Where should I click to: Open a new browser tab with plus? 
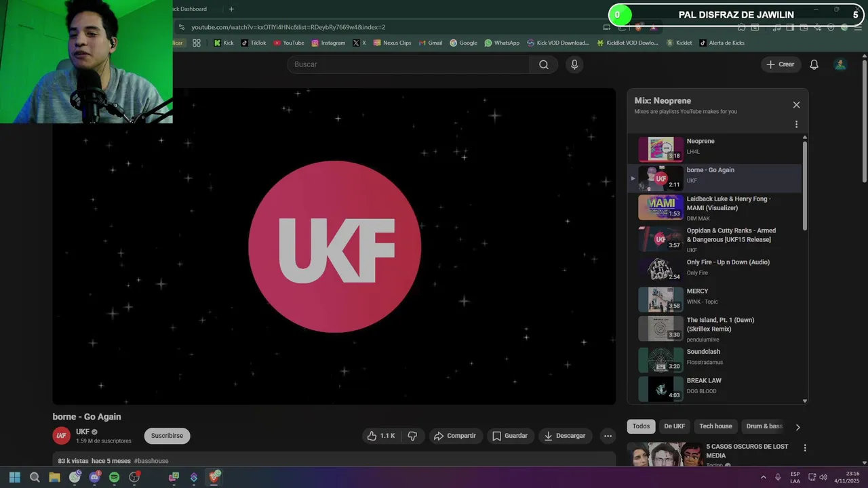click(231, 9)
